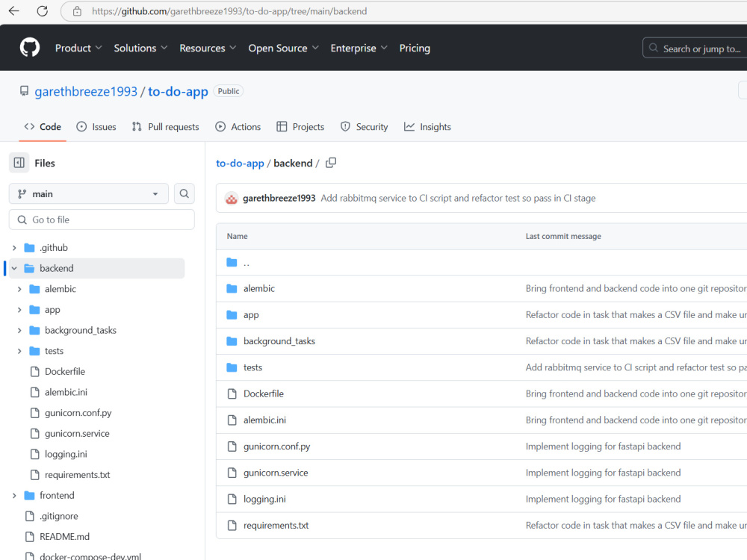Screen dimensions: 747x560
Task: Click alembic folder icon in file table
Action: pos(232,288)
